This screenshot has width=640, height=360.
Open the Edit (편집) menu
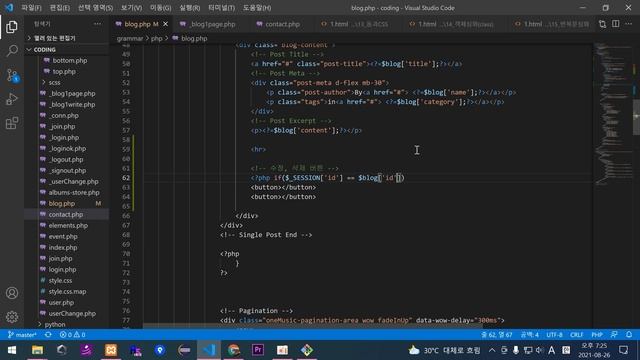tap(60, 8)
